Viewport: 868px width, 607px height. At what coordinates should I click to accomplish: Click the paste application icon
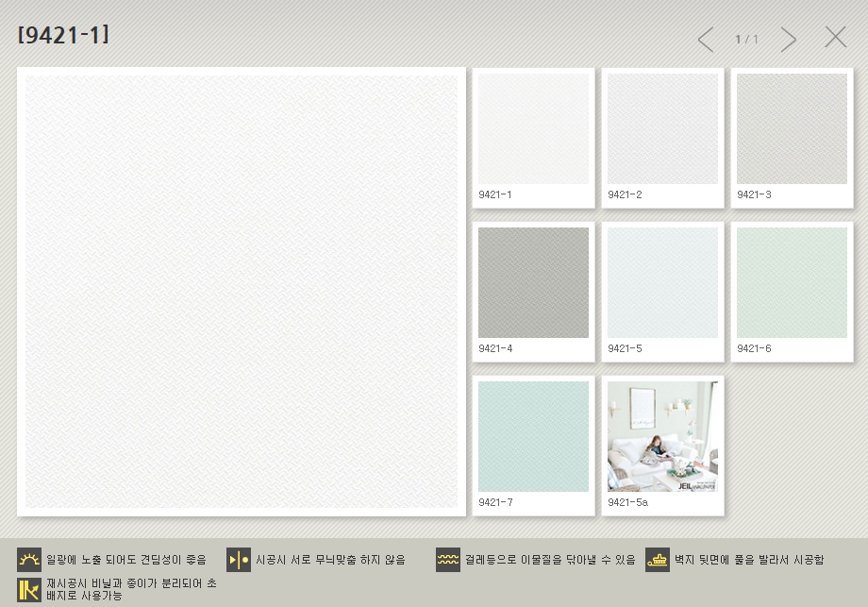click(x=658, y=560)
